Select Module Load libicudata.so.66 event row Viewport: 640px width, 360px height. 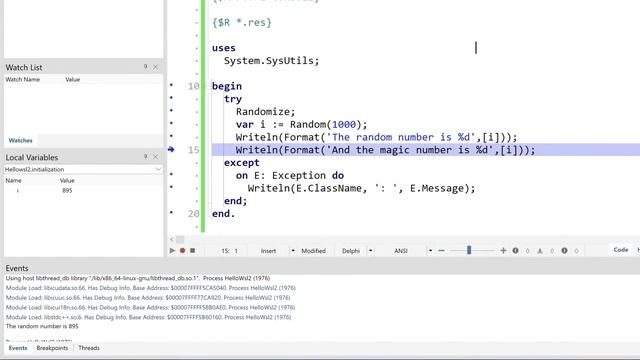click(151, 288)
